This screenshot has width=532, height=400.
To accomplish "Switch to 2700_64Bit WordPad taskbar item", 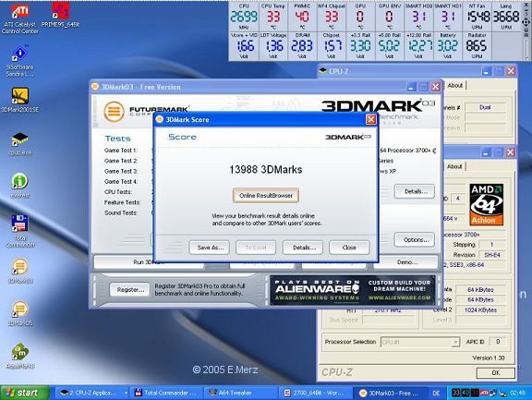I will click(x=315, y=393).
